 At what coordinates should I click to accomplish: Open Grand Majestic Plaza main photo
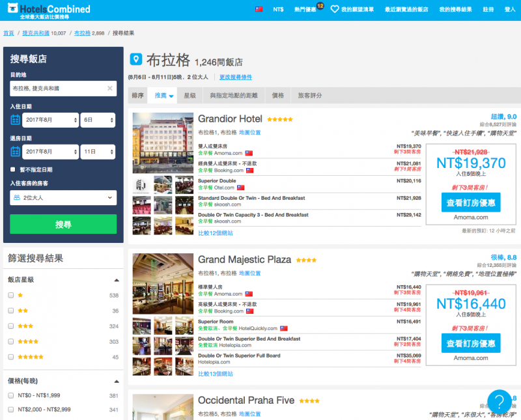(x=163, y=284)
